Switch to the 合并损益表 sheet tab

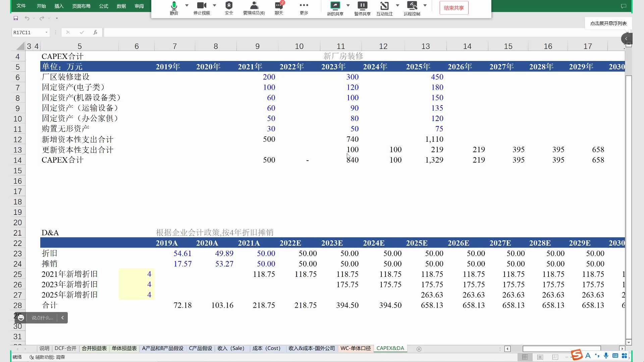tap(94, 348)
